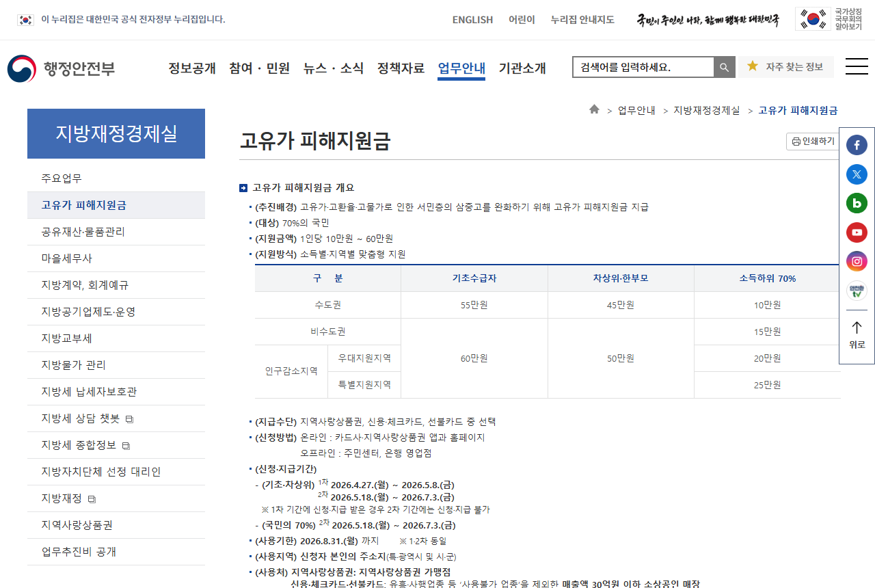Screen dimensions: 875x588
Task: Open 지방공기업제도·운영 sidebar item
Action: point(116,312)
